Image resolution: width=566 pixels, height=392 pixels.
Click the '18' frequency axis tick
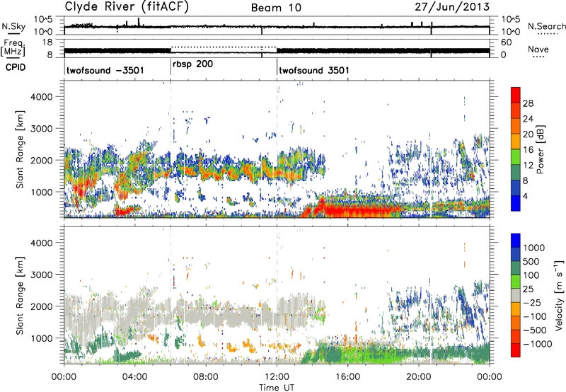coord(47,42)
